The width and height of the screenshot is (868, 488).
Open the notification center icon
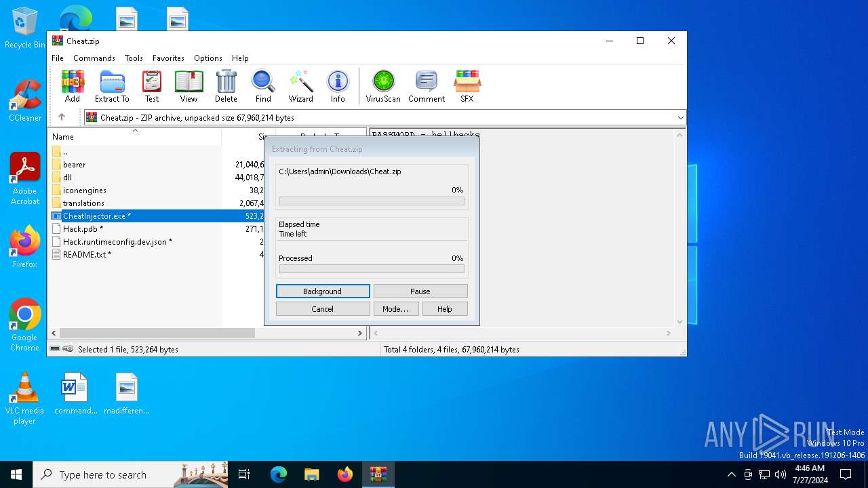pos(846,474)
